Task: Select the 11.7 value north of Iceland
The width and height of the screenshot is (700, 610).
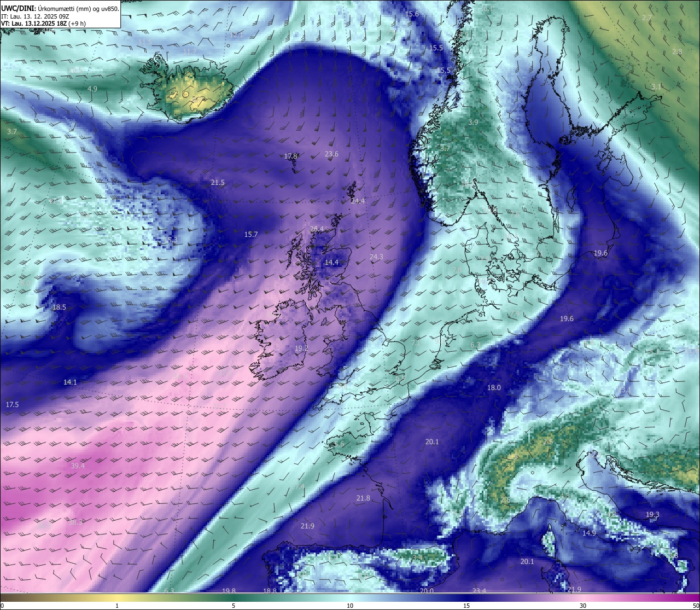Action: 190,52
